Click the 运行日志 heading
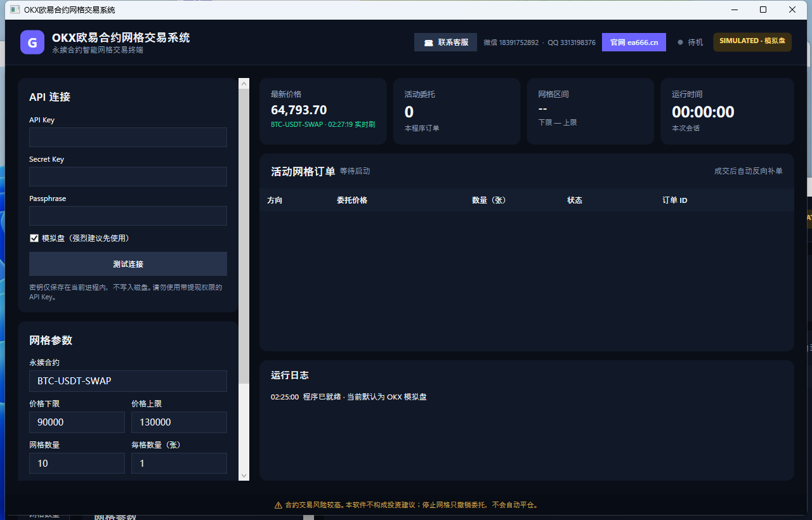 coord(290,375)
